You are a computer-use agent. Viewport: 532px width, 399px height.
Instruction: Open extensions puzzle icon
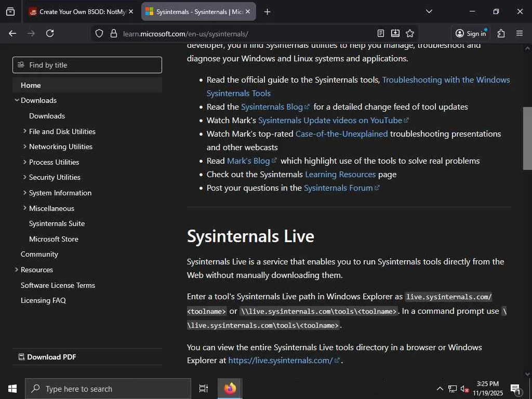501,33
